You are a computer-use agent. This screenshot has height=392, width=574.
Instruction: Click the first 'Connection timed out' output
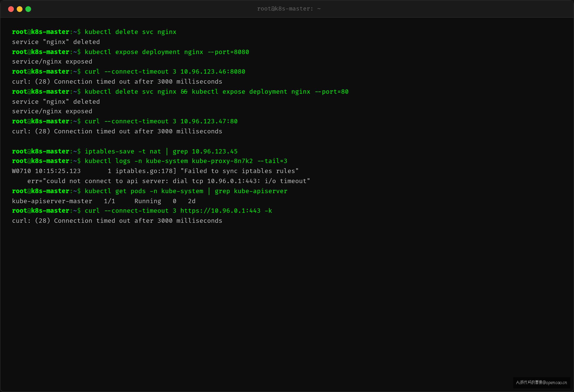pos(117,82)
